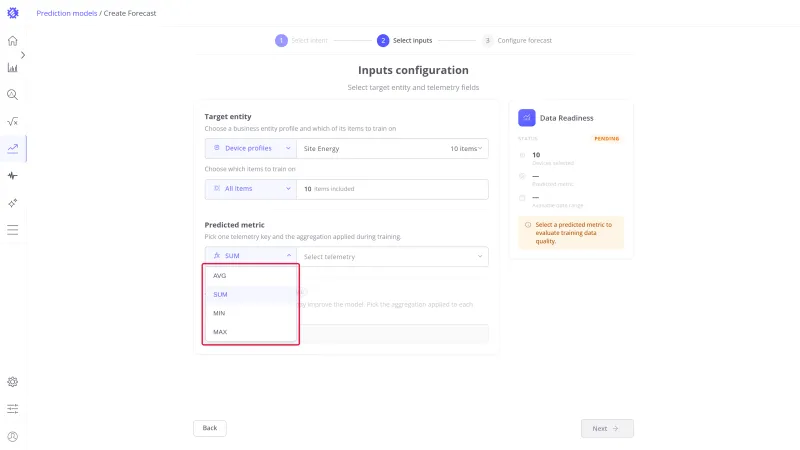Open the user profile icon

click(13, 436)
